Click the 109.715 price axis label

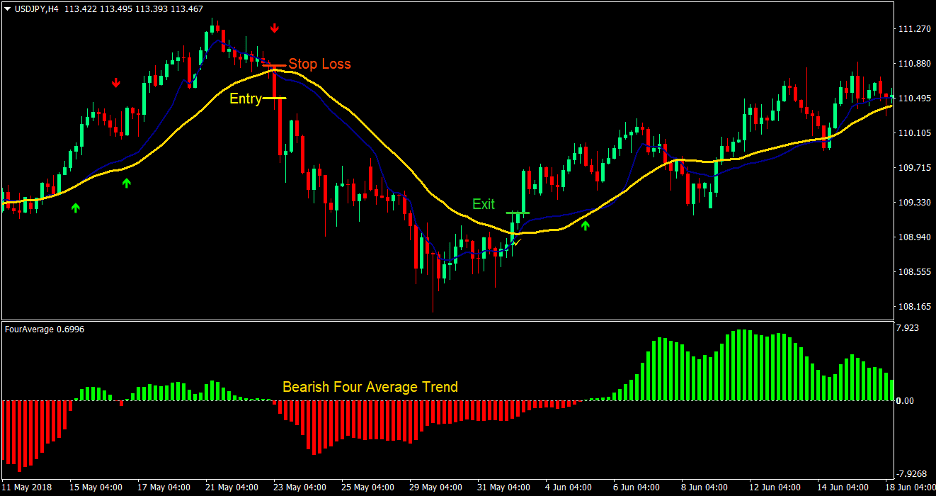913,168
